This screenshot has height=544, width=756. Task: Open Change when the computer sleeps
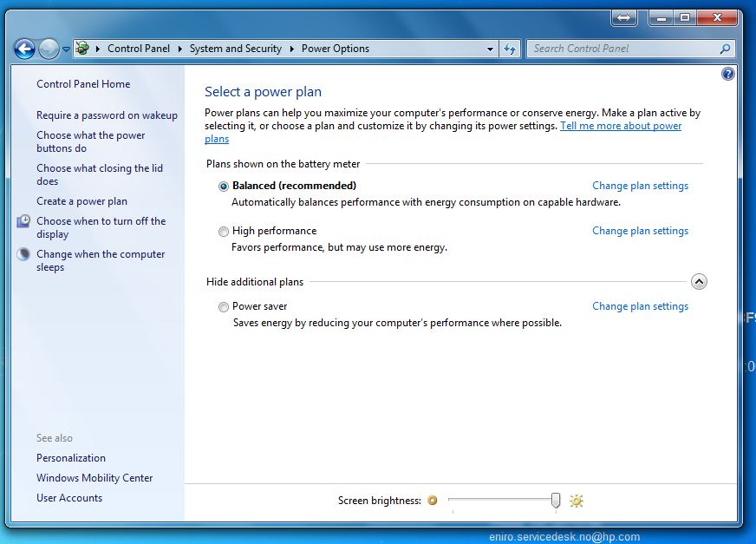tap(101, 260)
